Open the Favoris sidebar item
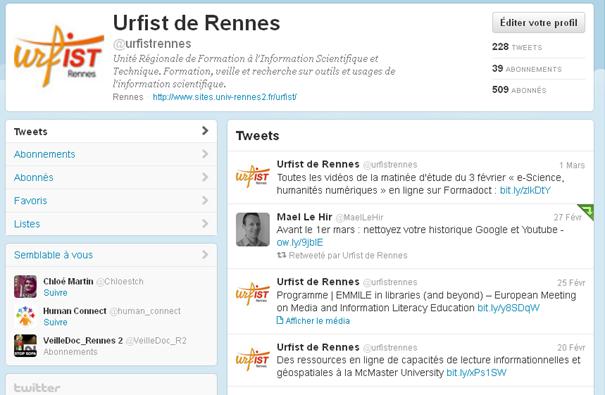The width and height of the screenshot is (605, 395). click(x=111, y=201)
